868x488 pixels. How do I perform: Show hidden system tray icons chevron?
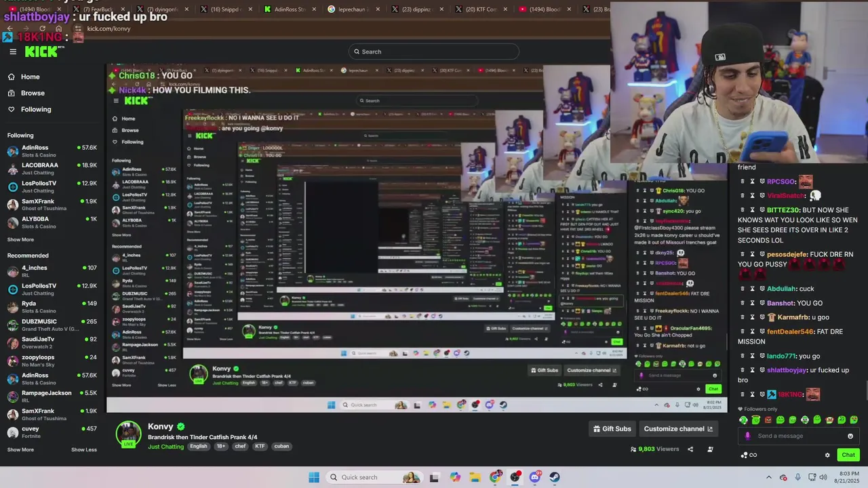pyautogui.click(x=769, y=477)
